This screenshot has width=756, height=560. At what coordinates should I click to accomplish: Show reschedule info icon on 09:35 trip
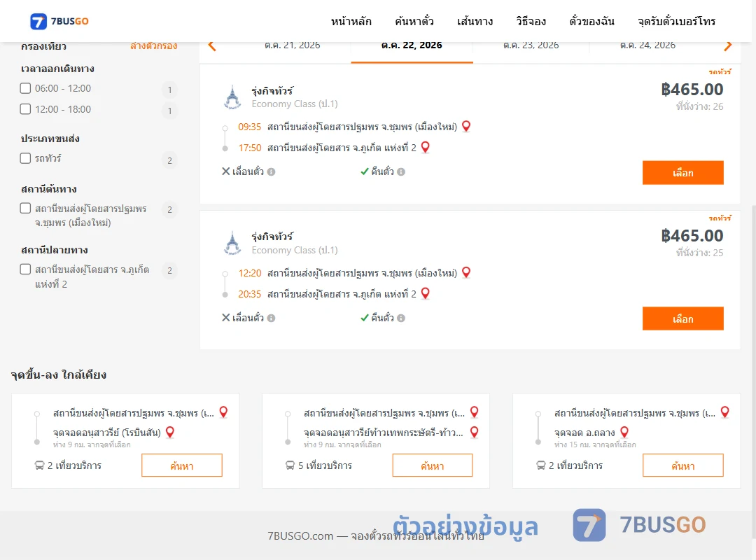[x=272, y=171]
